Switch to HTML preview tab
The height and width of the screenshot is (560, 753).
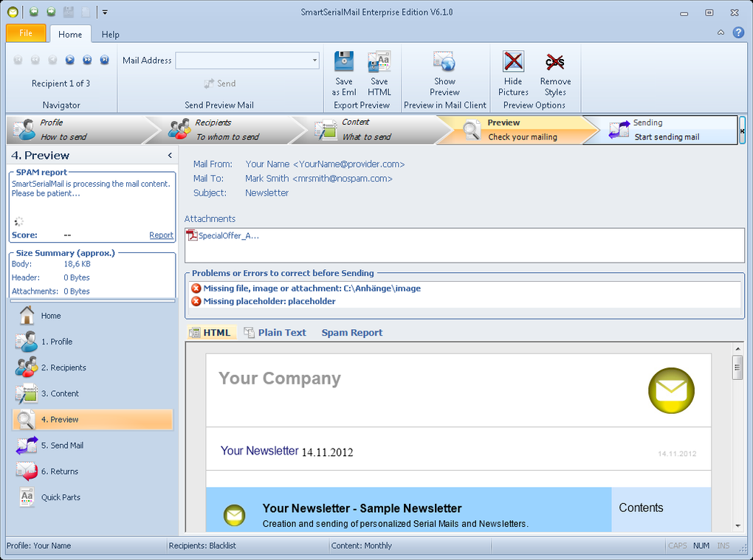pyautogui.click(x=211, y=333)
